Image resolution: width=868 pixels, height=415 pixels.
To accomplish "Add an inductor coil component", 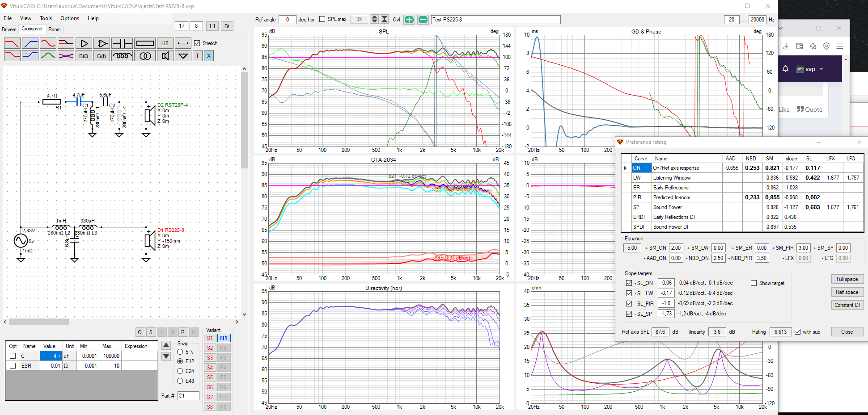I will click(122, 56).
